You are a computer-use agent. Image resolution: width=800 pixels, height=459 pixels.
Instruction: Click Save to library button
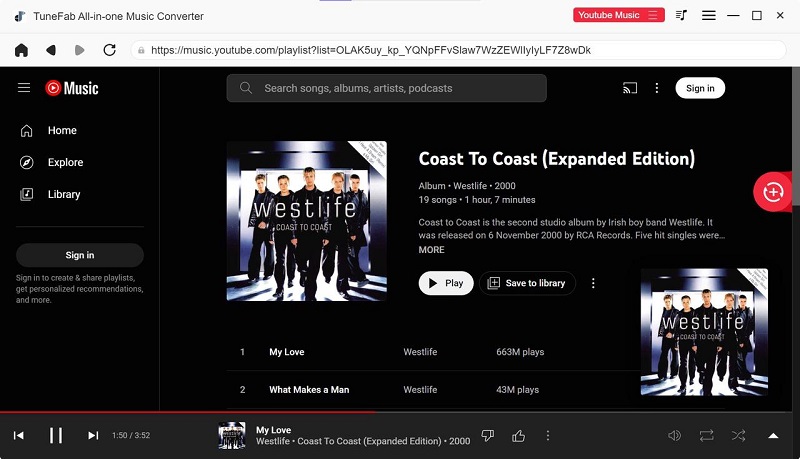(x=527, y=283)
